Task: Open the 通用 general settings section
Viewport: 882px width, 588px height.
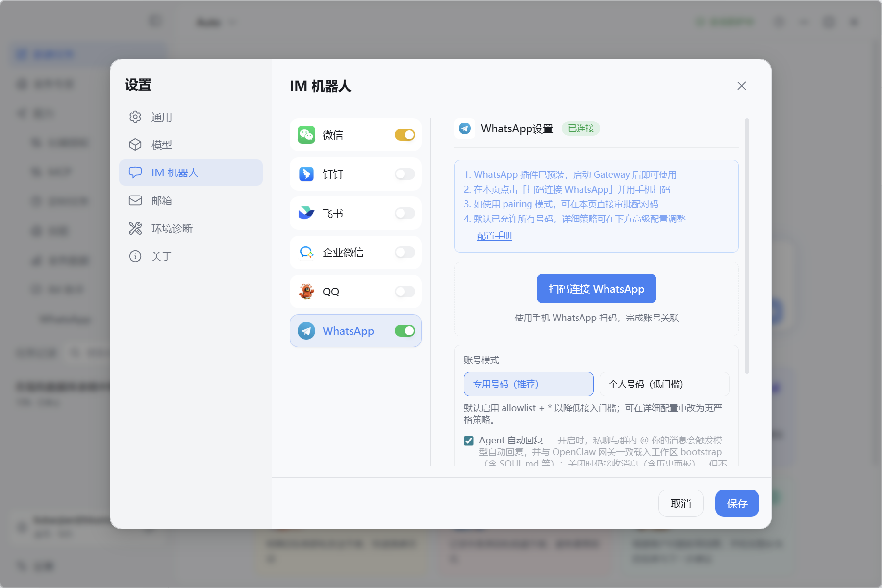Action: [191, 117]
